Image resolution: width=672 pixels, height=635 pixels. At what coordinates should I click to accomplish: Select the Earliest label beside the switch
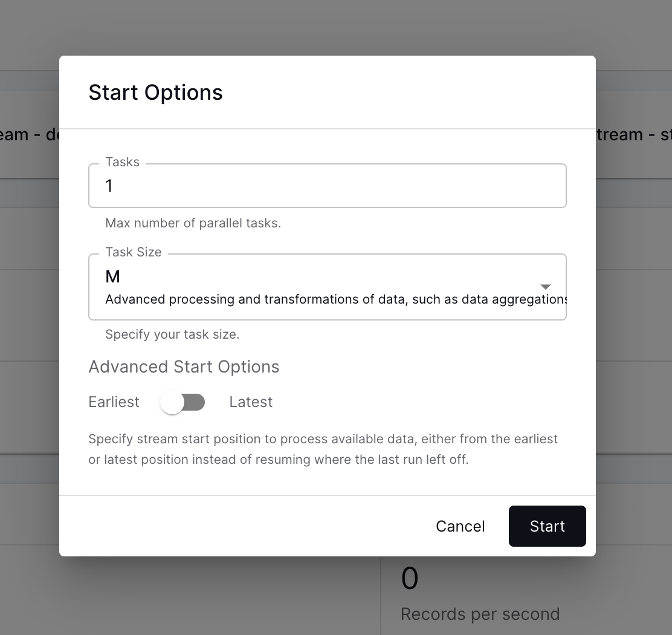[114, 402]
